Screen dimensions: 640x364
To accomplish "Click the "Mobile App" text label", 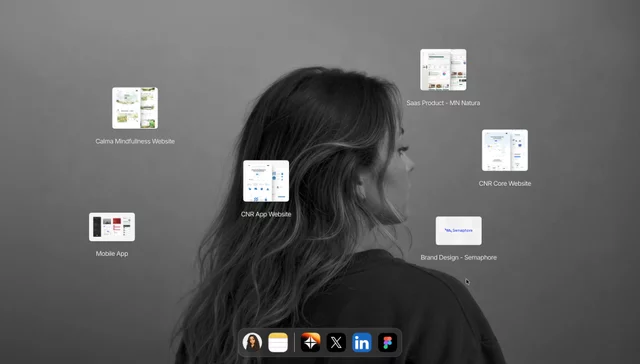I will coord(112,253).
